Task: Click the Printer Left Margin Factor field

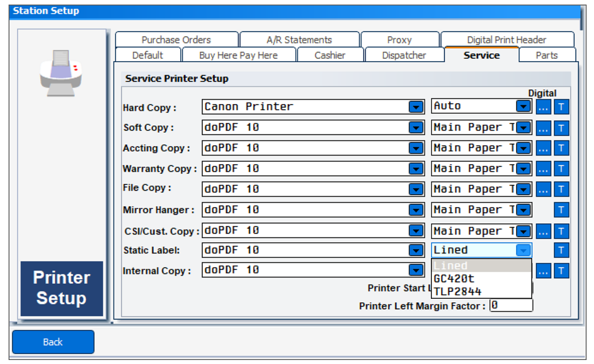Action: (512, 305)
